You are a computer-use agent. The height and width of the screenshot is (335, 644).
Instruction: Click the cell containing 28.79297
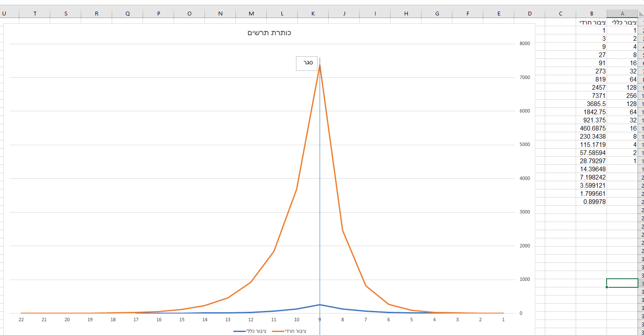592,161
